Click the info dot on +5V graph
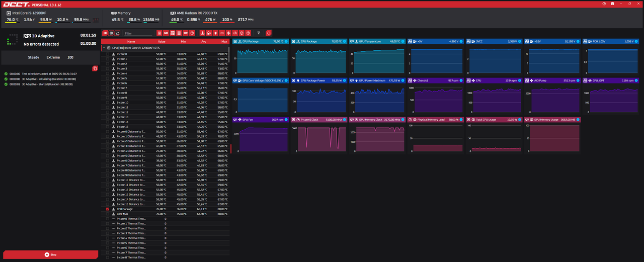Viewport: 644px width, 262px height. (462, 41)
